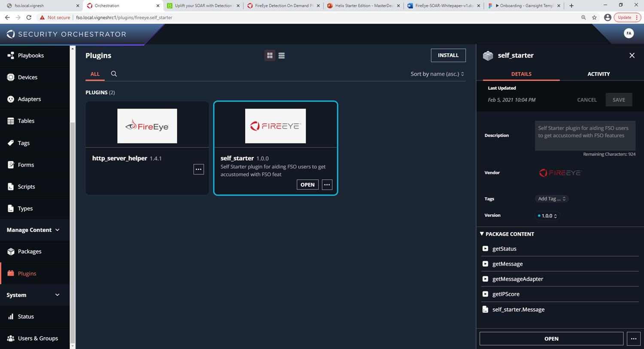Switch to list view of plugins
This screenshot has height=349, width=644.
click(282, 55)
